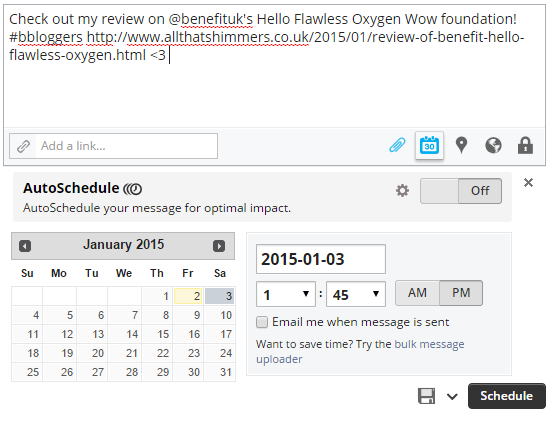
Task: Click the padlock privacy icon
Action: click(525, 145)
